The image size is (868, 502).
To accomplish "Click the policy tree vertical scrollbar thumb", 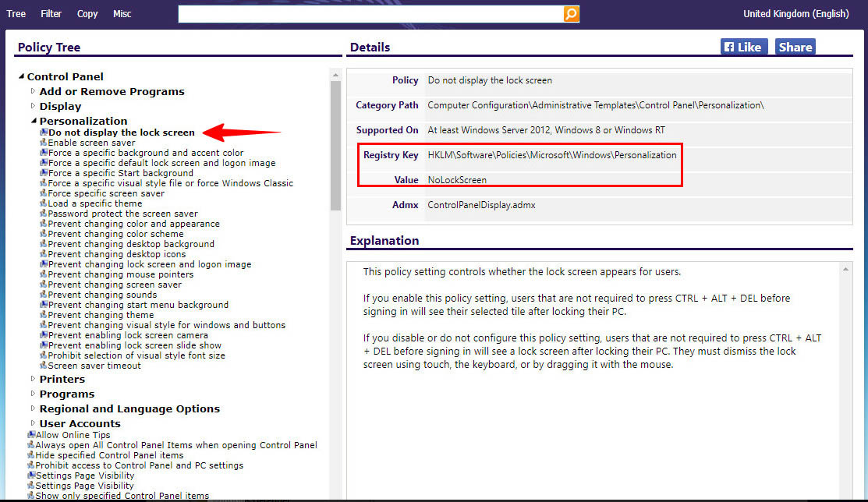I will [x=335, y=146].
